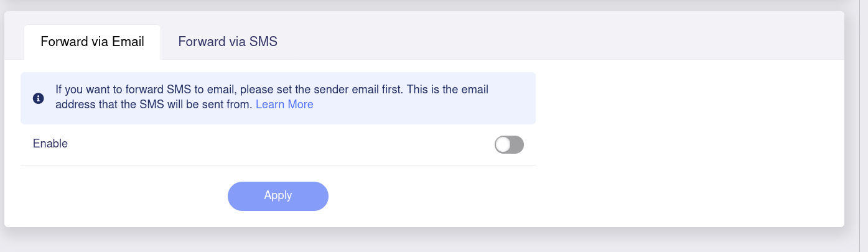Click the Apply button

[278, 196]
